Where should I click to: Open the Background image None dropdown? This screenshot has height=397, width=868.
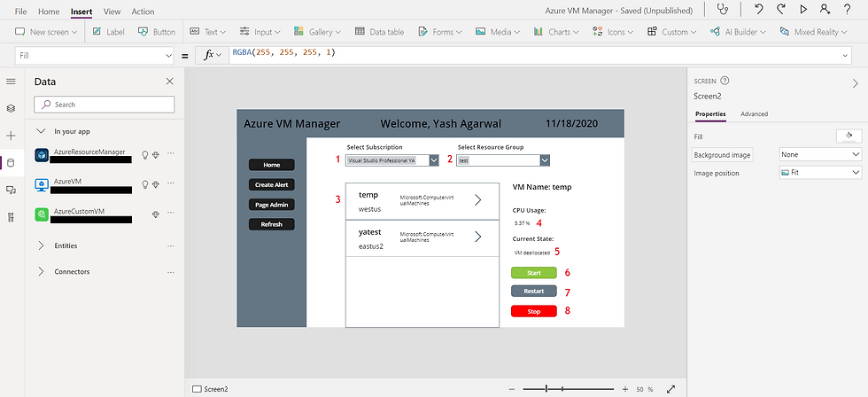[820, 154]
